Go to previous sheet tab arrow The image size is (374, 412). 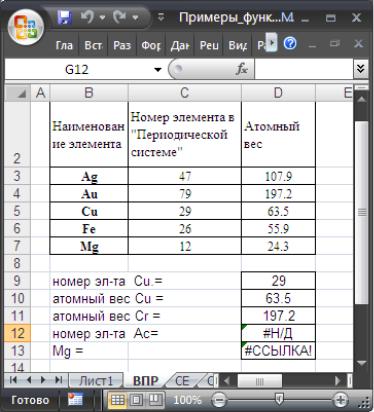coord(29,380)
